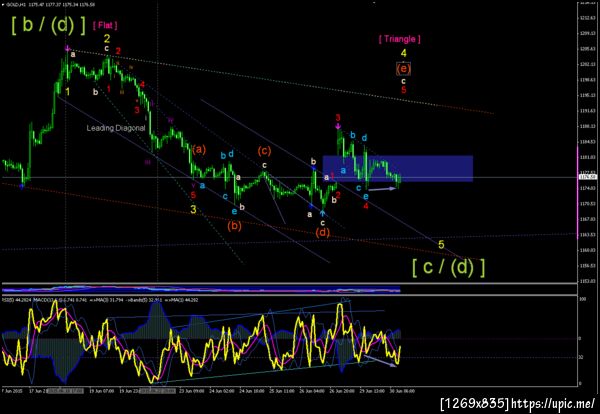Select the cyan up-arrow above the orange (d) label

click(323, 212)
